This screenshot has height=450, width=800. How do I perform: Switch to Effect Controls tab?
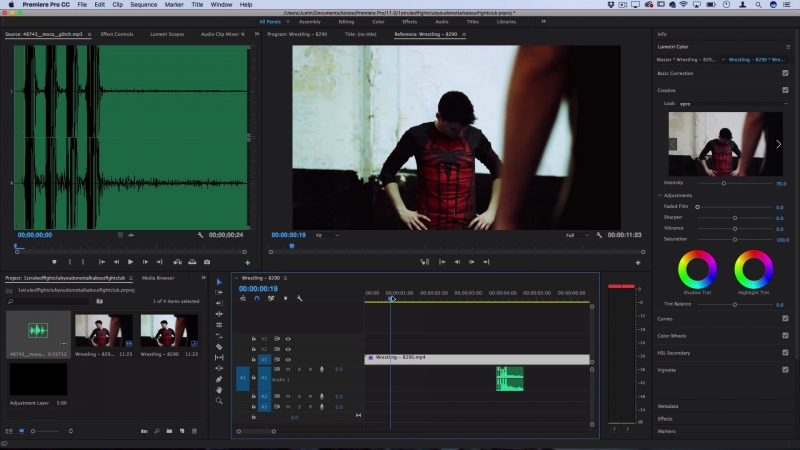(117, 34)
